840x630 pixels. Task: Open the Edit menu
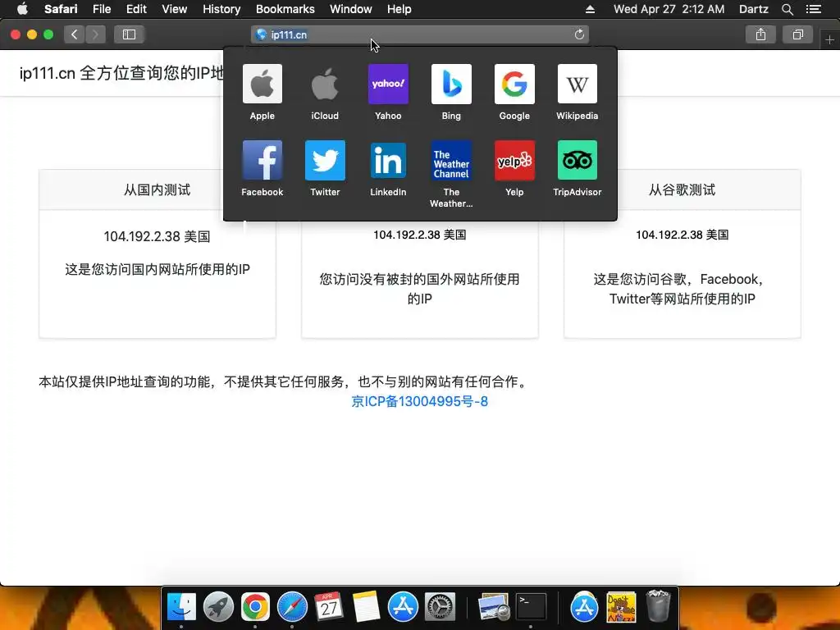[x=136, y=9]
